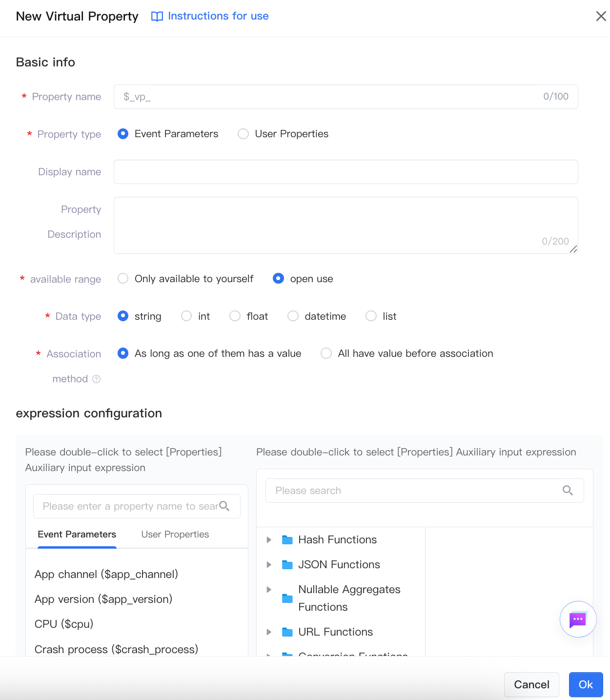Click the URL Functions folder icon
Screen dimensions: 610x700
pos(287,632)
